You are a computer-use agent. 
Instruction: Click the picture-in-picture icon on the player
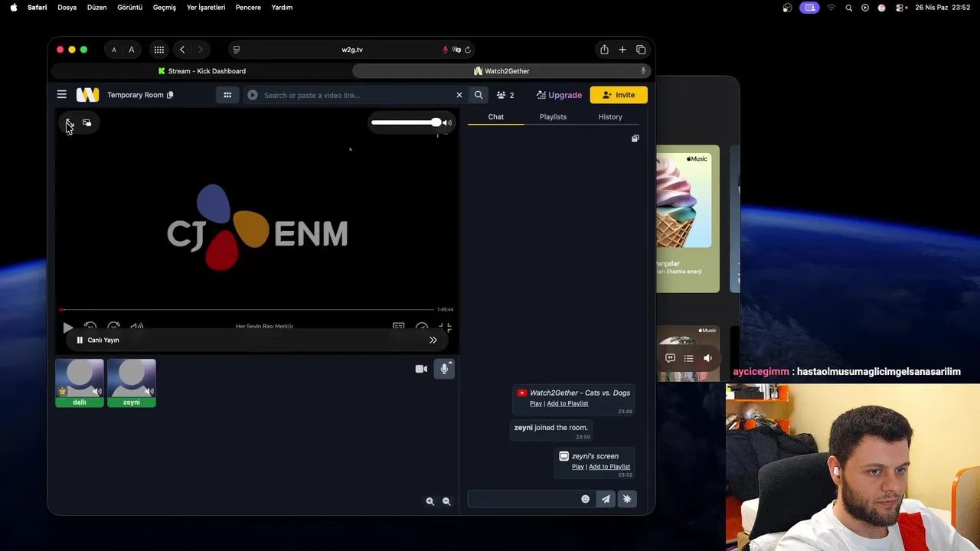[x=87, y=123]
